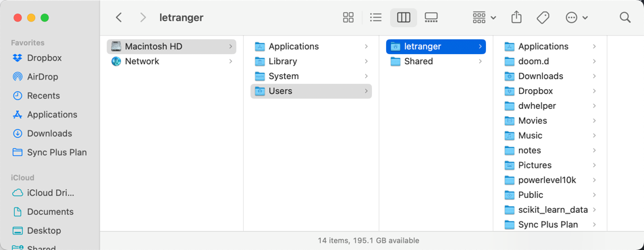Expand the Users folder chevron

click(366, 91)
